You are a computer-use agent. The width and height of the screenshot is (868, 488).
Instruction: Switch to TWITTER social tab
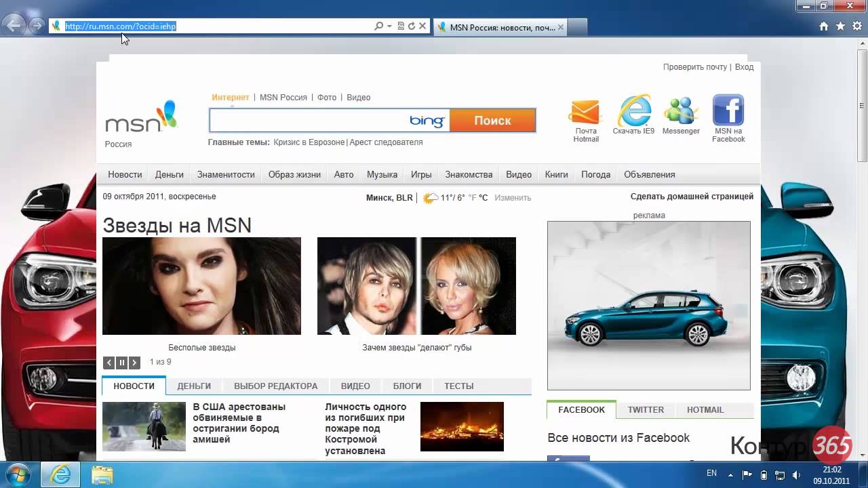[x=646, y=409]
